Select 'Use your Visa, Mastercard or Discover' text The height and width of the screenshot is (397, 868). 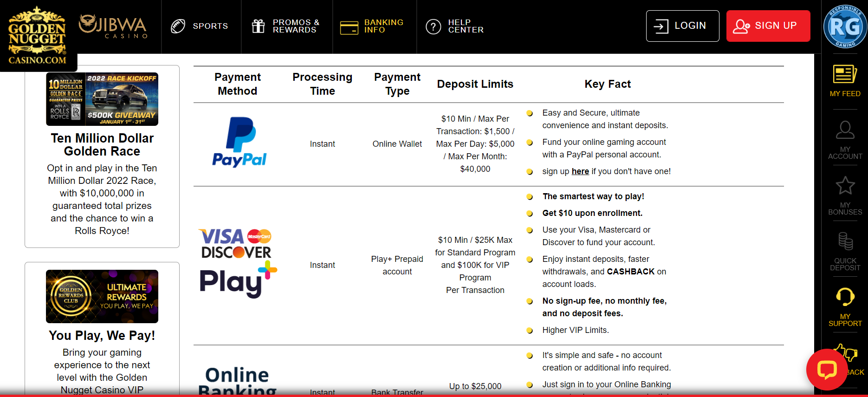(599, 236)
